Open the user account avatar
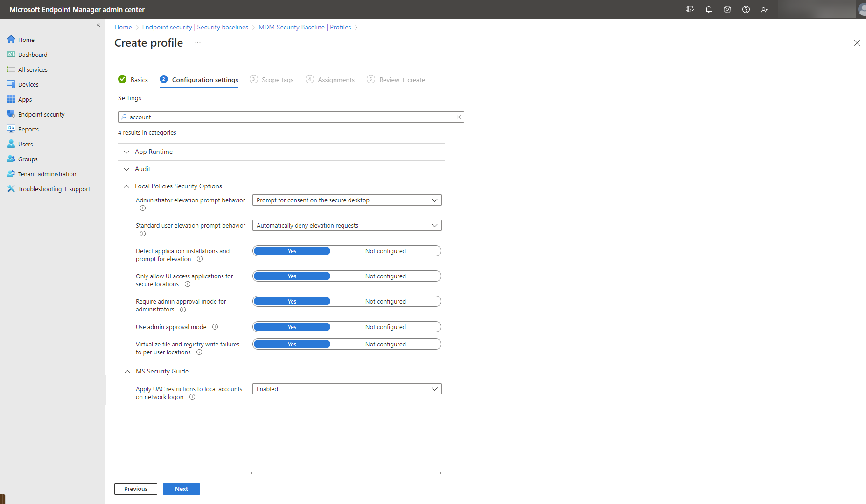866x504 pixels. pyautogui.click(x=861, y=9)
